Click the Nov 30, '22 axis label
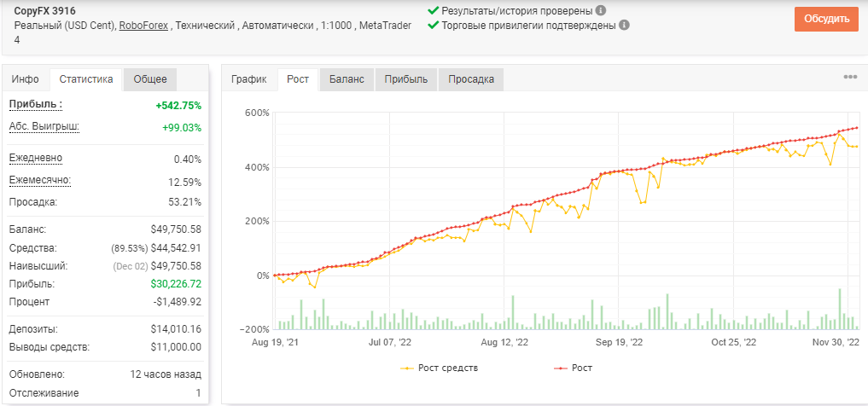868x406 pixels. coord(836,342)
